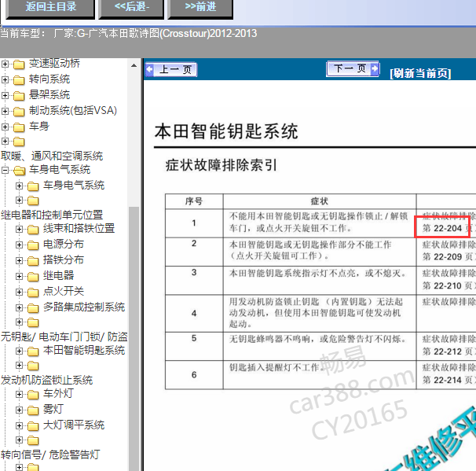Expand the 雾灯 node

(x=19, y=410)
